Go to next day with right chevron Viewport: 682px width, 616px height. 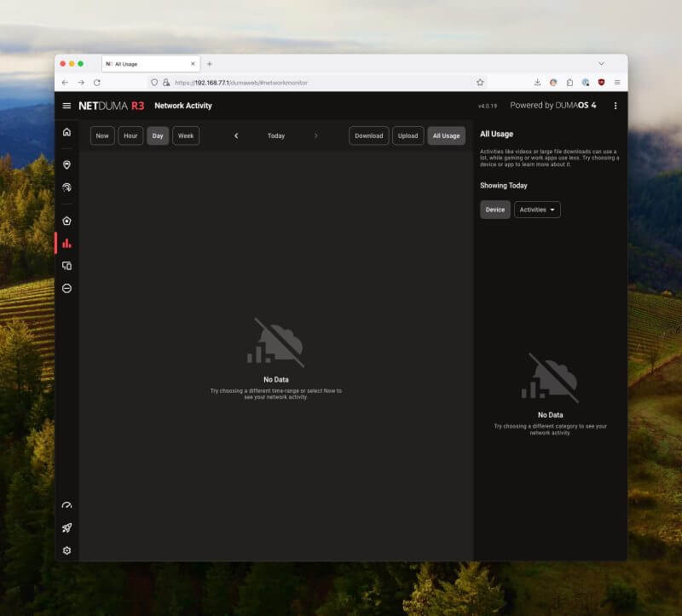[315, 135]
